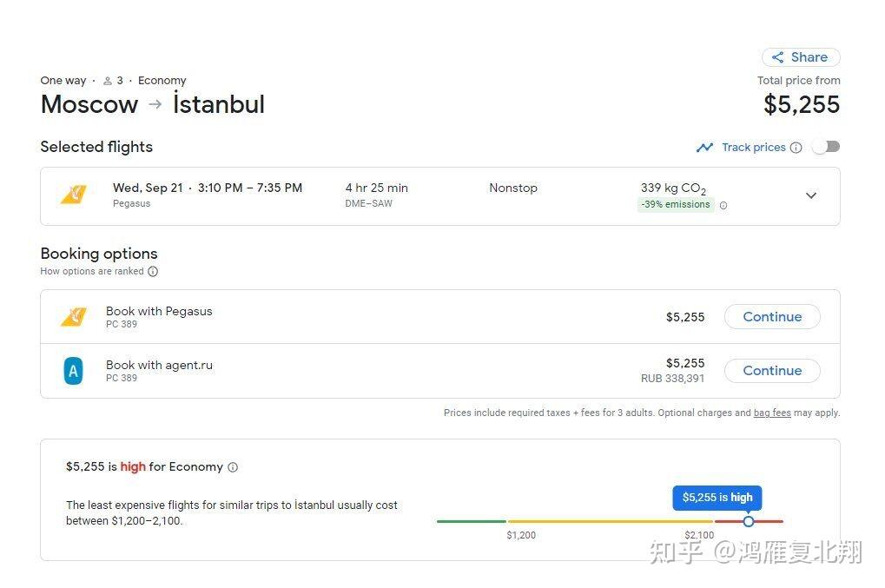Toggle the Track prices switch
885x588 pixels.
825,147
